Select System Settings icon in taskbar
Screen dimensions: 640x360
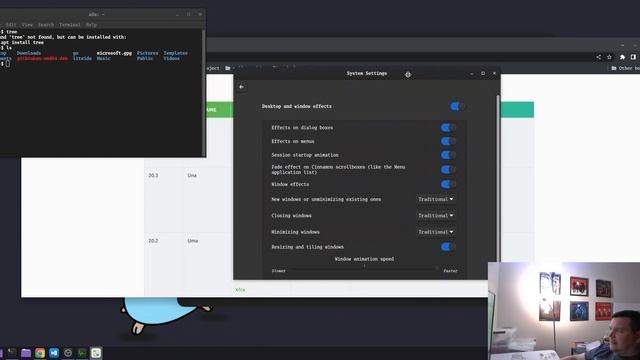tap(96, 353)
